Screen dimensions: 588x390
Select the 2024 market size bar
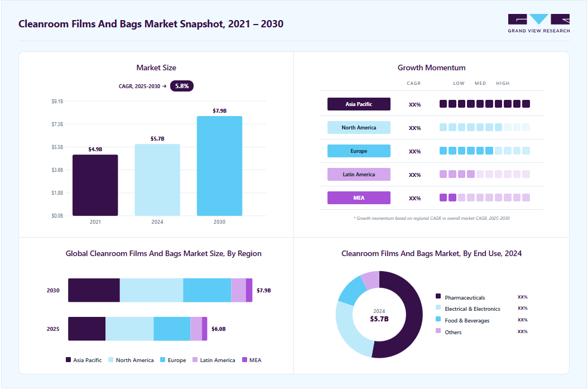(x=157, y=180)
